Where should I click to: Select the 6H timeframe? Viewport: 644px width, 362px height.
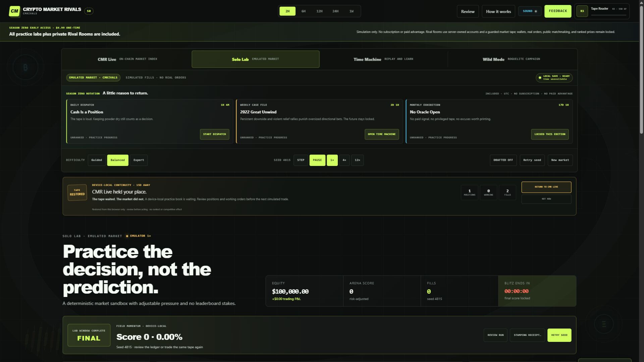[x=304, y=11]
